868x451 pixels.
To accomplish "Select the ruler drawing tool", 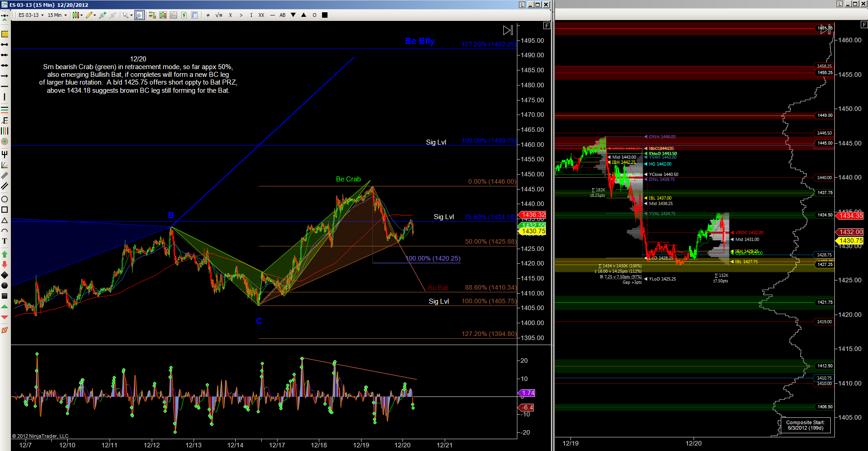I will pyautogui.click(x=5, y=34).
